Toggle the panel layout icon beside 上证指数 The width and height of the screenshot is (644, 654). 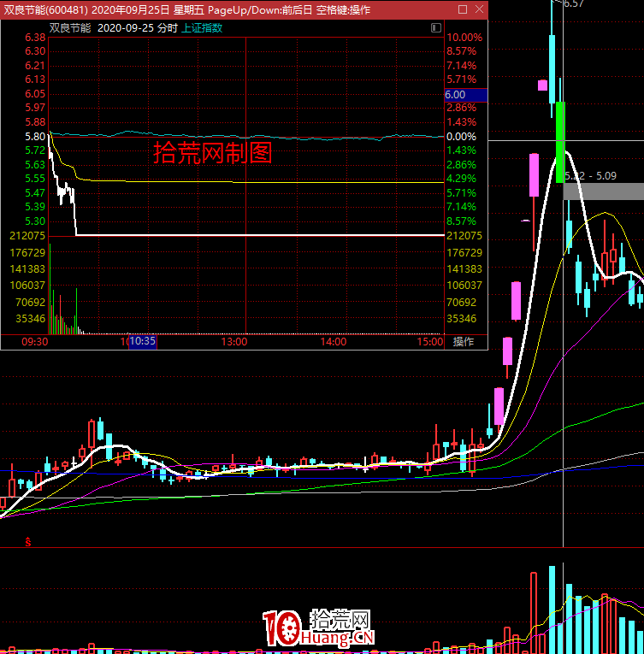[435, 28]
